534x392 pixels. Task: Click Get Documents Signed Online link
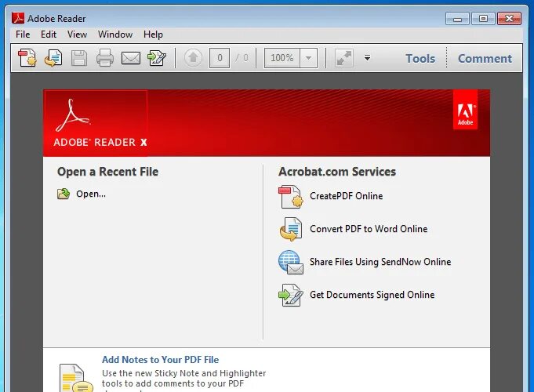click(372, 295)
